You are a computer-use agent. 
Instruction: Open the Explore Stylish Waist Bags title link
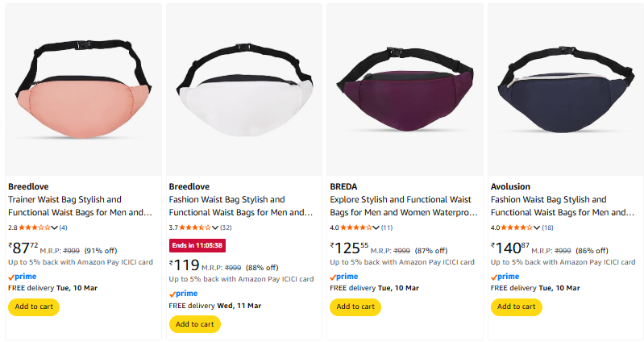pyautogui.click(x=402, y=206)
